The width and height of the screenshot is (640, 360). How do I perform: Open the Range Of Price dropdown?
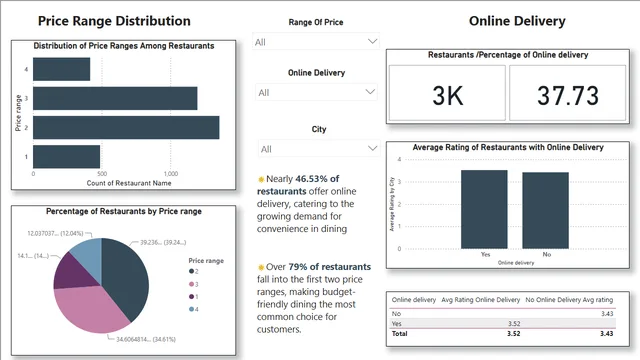pos(316,42)
